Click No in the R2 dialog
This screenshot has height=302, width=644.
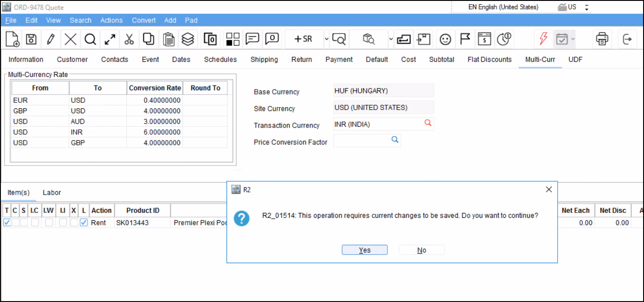[421, 250]
